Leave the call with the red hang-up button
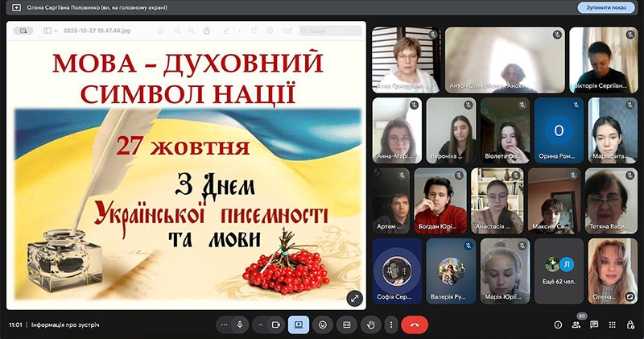The image size is (644, 339). pyautogui.click(x=415, y=325)
